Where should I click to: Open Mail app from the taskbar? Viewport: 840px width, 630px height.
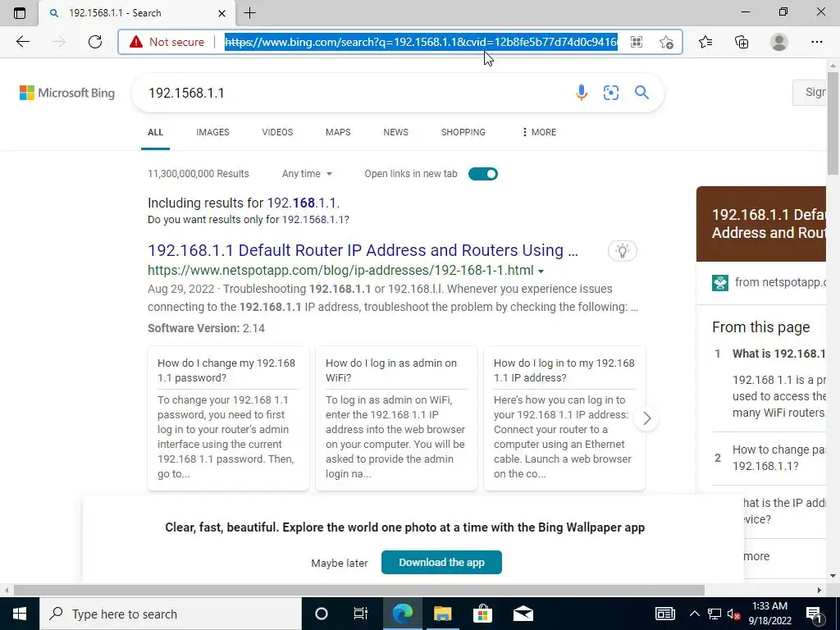[523, 614]
